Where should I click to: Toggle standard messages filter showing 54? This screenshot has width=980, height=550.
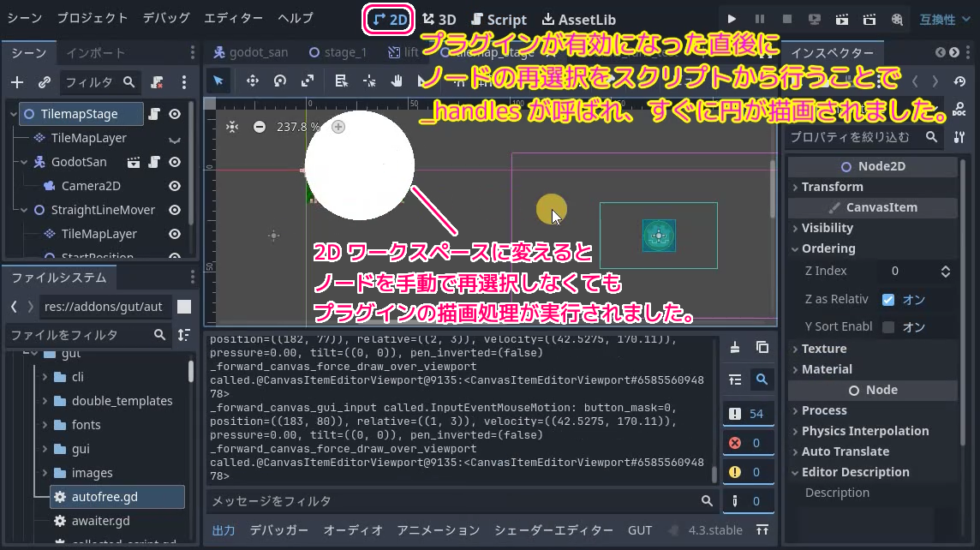[x=748, y=414]
